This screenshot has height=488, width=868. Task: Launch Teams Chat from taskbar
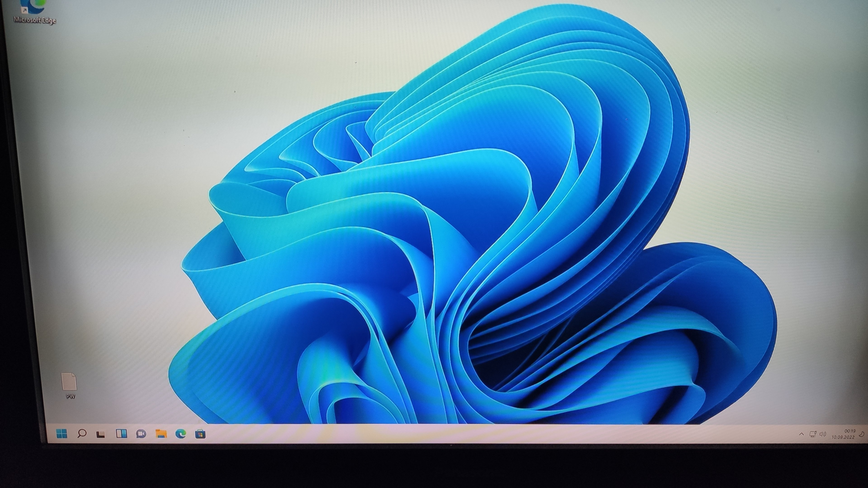(x=141, y=434)
